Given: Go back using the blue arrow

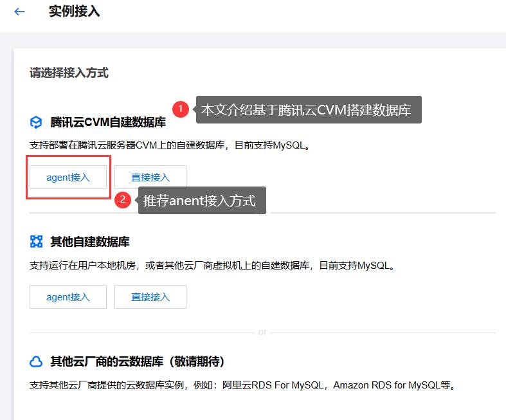Looking at the screenshot, I should (x=20, y=12).
